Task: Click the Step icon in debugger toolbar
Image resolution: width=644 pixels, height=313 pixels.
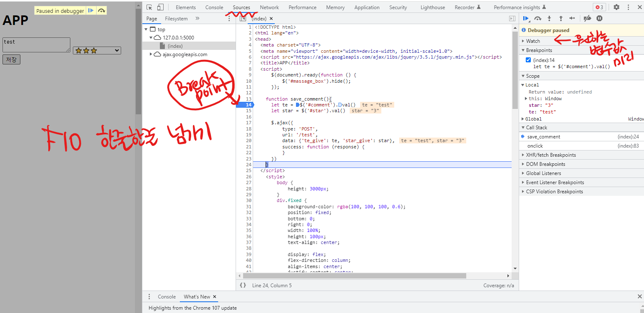Action: (x=572, y=18)
